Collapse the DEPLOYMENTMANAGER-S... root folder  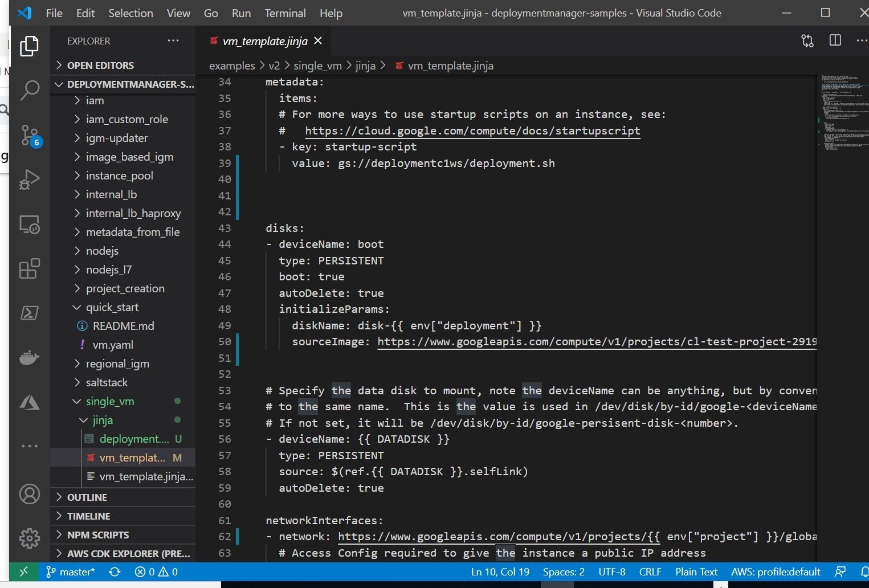click(123, 84)
